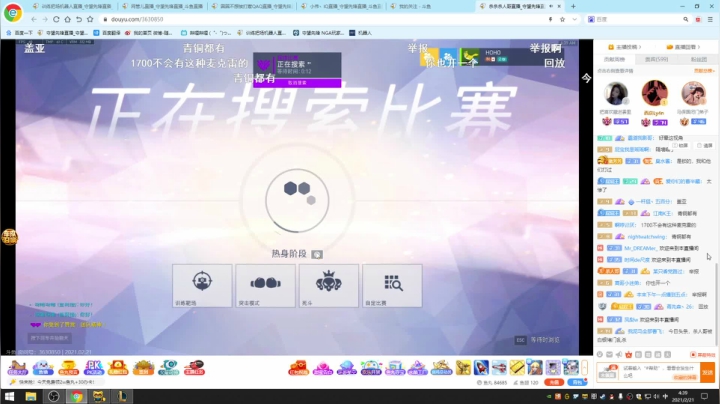720x404 pixels.
Task: Open the PK活动 icon below video
Action: click(94, 368)
